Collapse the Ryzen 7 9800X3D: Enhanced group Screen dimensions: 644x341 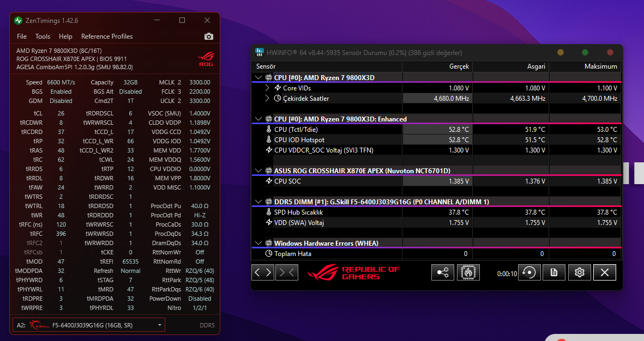click(258, 119)
